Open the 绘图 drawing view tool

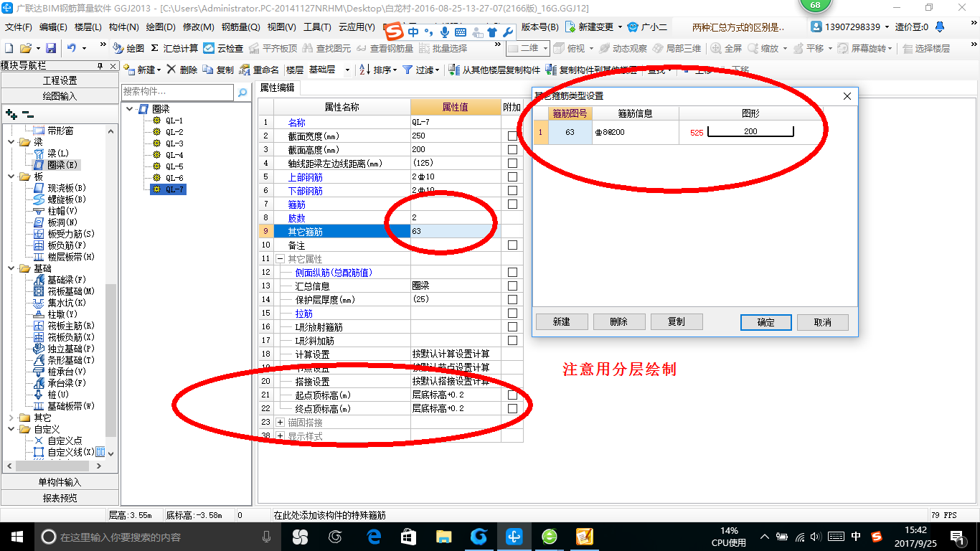(x=128, y=48)
